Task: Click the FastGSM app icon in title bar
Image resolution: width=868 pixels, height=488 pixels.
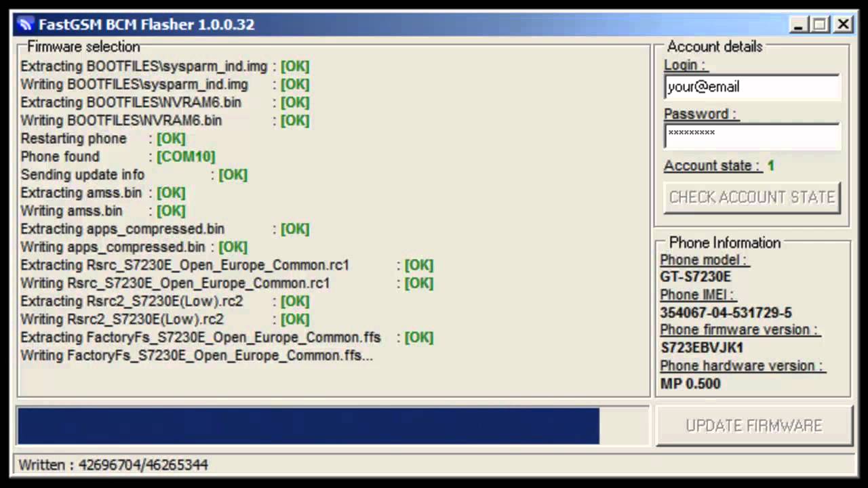Action: pos(26,25)
